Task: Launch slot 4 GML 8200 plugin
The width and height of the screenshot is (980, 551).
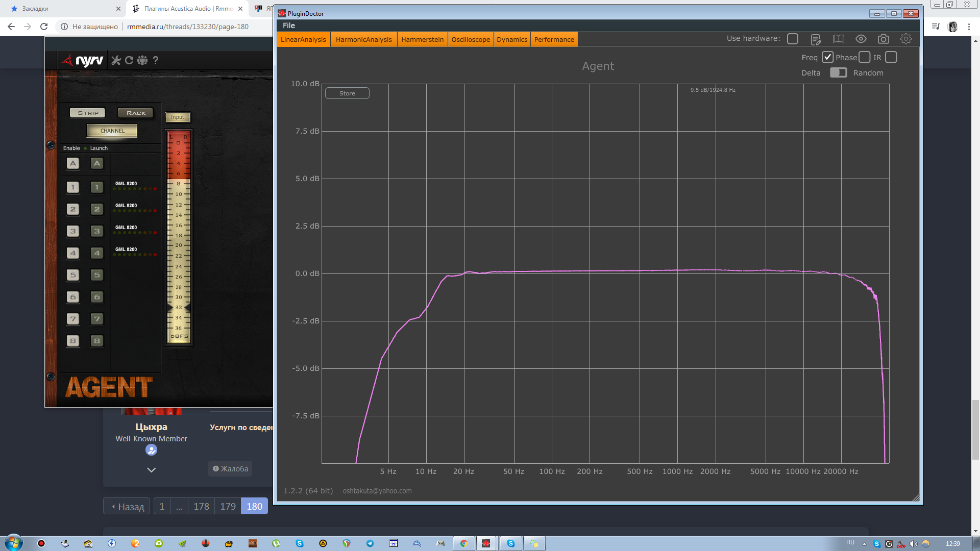Action: (97, 253)
